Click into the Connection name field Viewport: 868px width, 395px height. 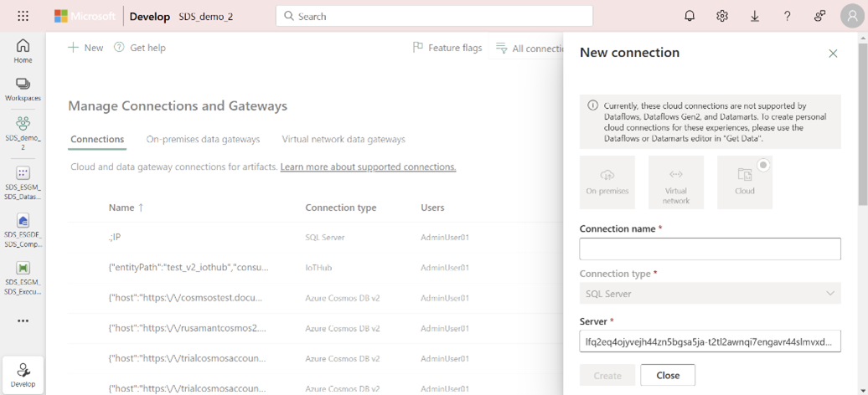coord(710,249)
